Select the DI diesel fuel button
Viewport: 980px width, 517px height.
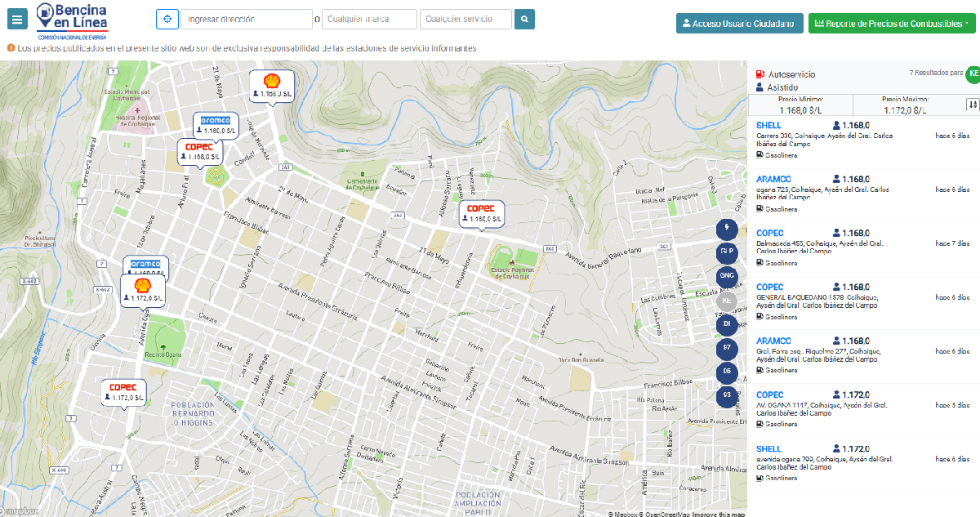(x=726, y=324)
